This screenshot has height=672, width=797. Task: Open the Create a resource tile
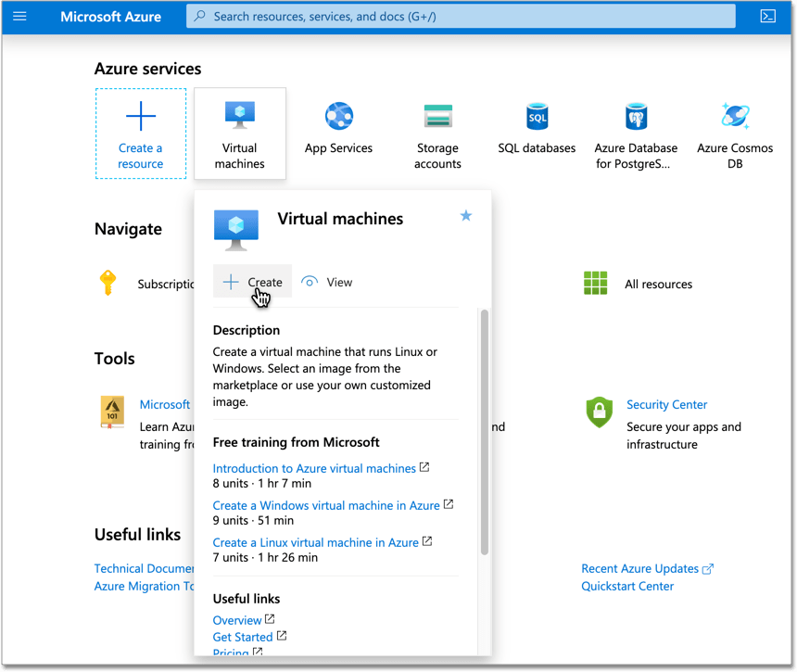140,133
